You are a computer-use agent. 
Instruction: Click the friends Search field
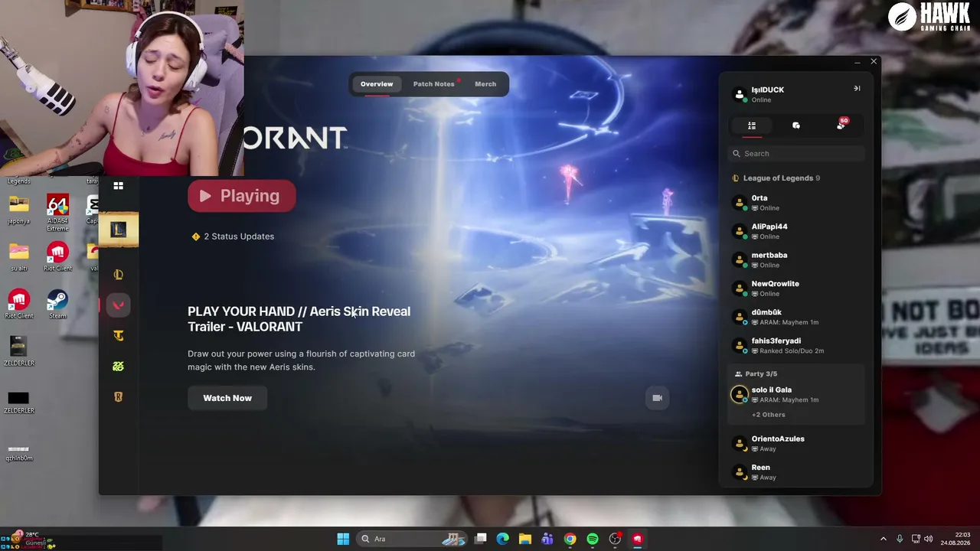[x=796, y=154]
